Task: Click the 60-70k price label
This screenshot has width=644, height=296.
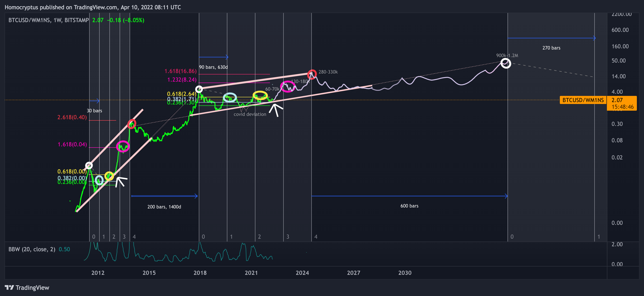Action: point(272,89)
